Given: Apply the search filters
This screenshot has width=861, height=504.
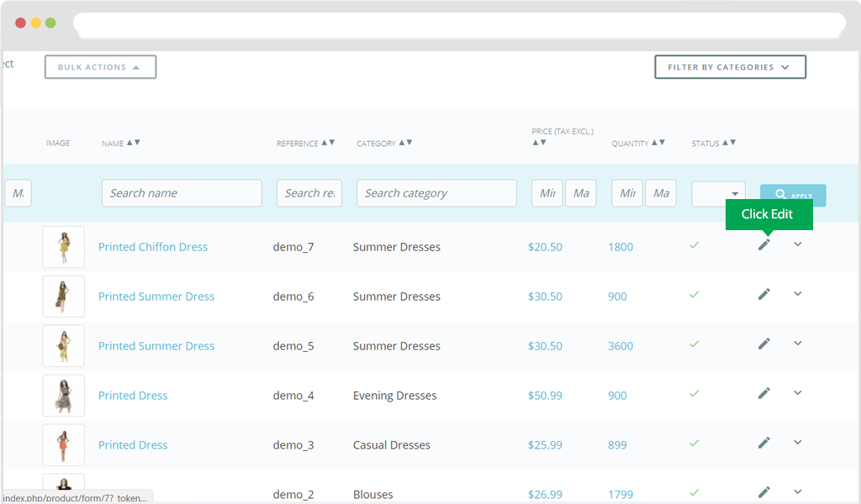Looking at the screenshot, I should pos(793,195).
